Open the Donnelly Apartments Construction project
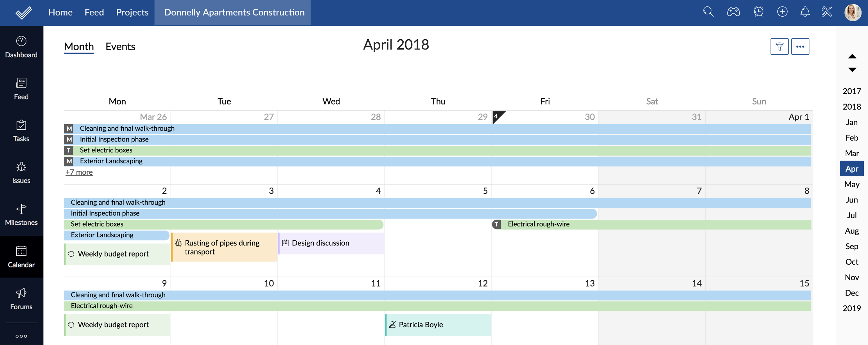 click(x=234, y=12)
